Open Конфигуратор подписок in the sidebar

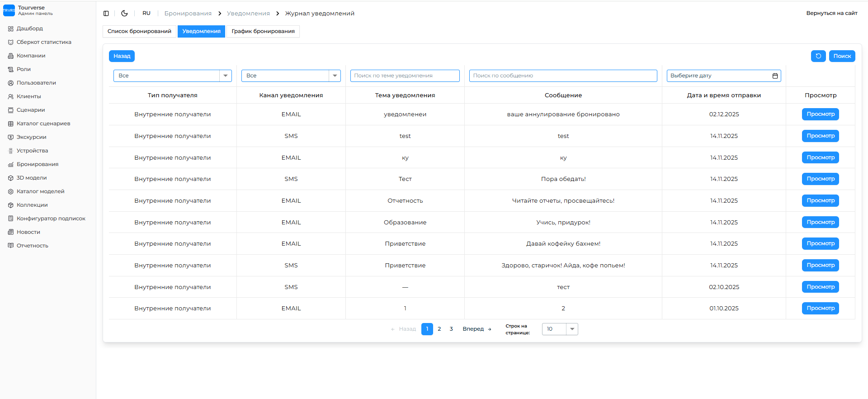coord(51,218)
